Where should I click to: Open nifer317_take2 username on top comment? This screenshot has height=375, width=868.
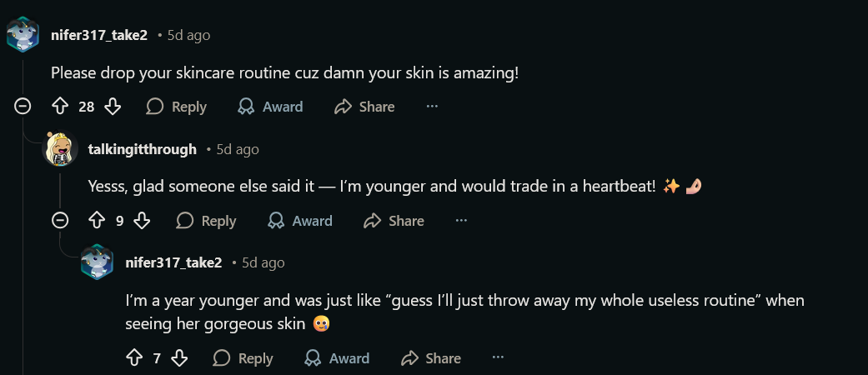(x=99, y=35)
